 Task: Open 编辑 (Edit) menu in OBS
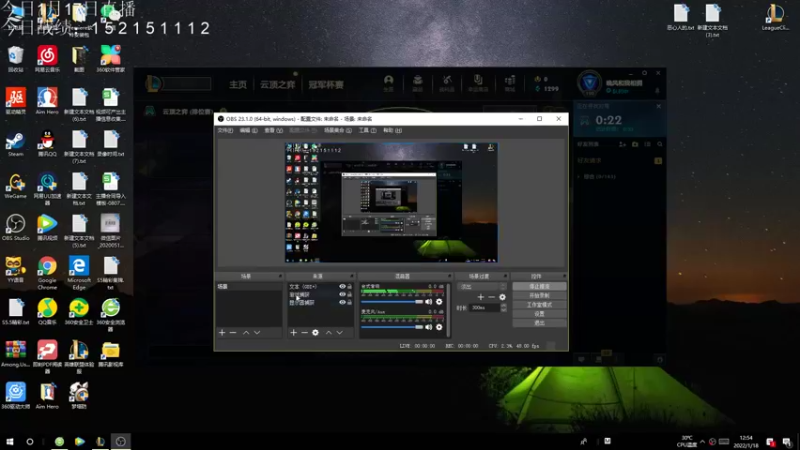tap(248, 131)
